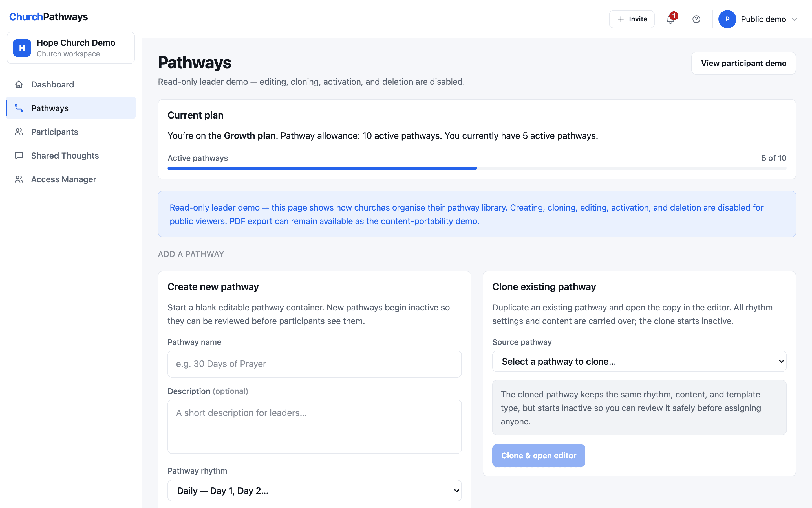The width and height of the screenshot is (812, 508).
Task: Click the "Create new pathway" heading
Action: [x=213, y=286]
